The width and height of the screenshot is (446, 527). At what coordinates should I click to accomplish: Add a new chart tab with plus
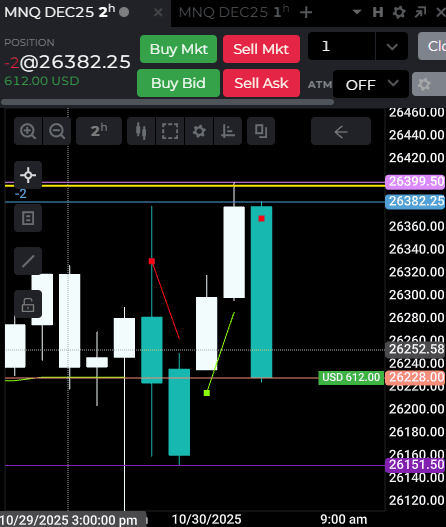[306, 13]
